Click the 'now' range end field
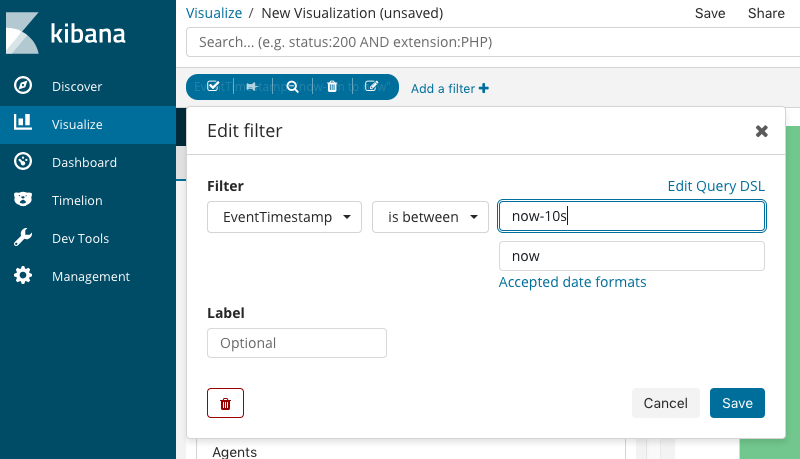Screen dimensions: 800x459 (632, 256)
